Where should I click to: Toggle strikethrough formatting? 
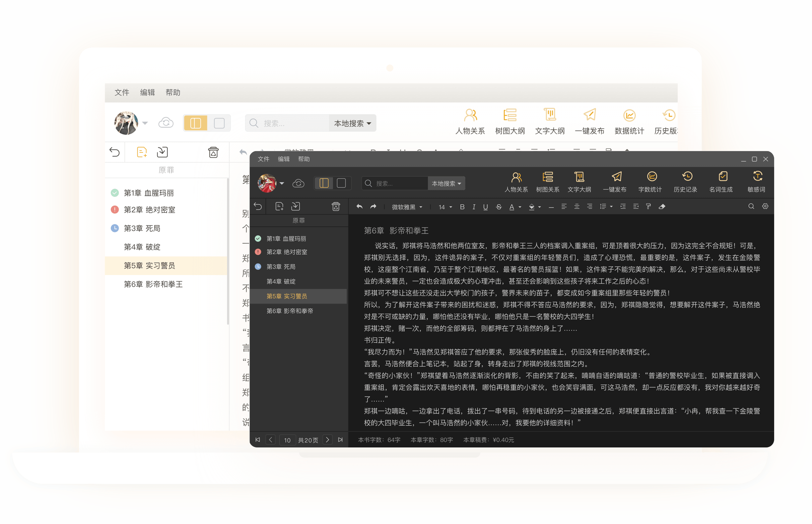pyautogui.click(x=499, y=207)
